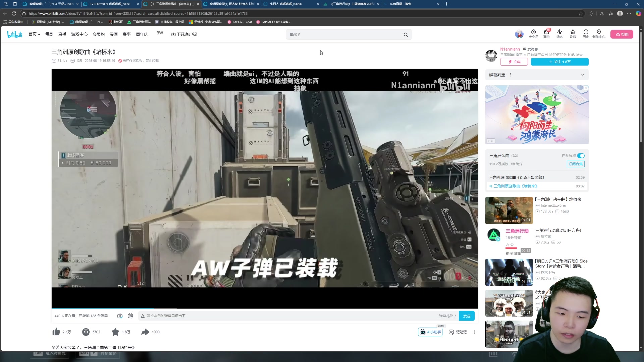This screenshot has width=644, height=362.
Task: Open the 周年庆 nav item
Action: coord(142,34)
